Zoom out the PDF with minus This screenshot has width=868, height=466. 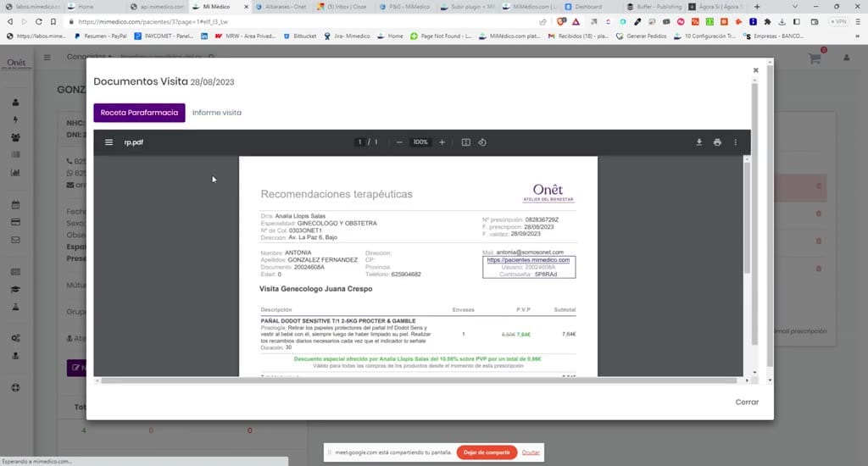pos(399,142)
